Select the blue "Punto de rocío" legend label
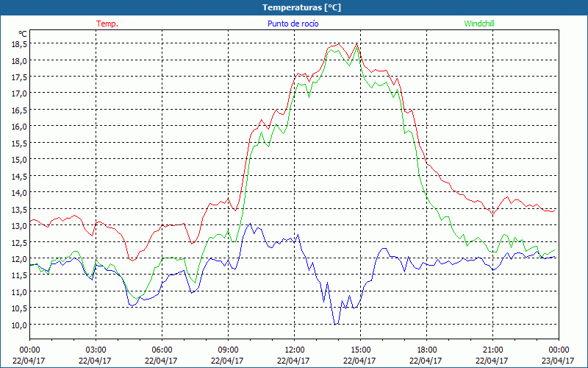 click(293, 24)
